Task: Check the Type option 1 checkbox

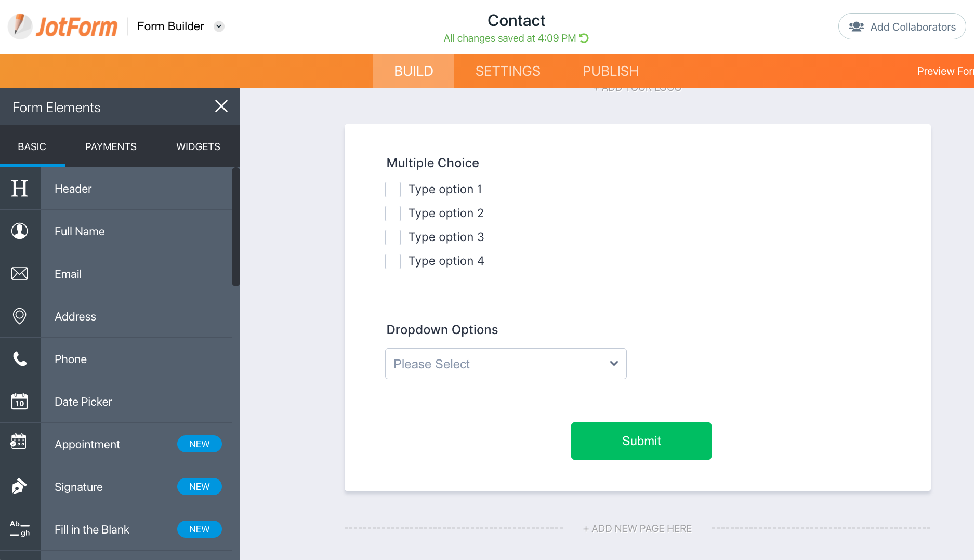Action: coord(393,190)
